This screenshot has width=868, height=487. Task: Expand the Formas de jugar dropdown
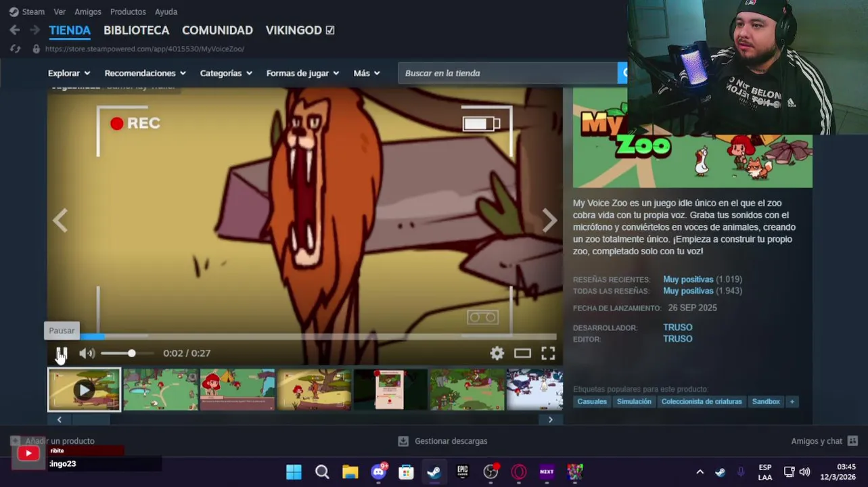point(303,73)
